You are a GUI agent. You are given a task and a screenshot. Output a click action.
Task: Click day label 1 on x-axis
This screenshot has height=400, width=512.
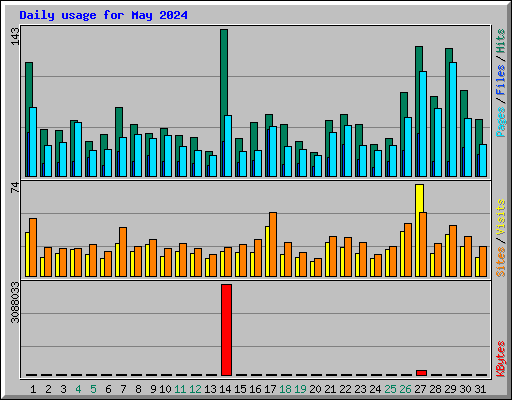33,389
